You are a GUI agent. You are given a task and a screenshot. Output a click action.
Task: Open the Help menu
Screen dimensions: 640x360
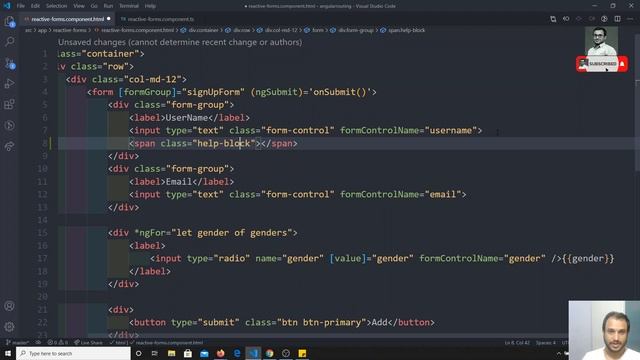pos(150,6)
